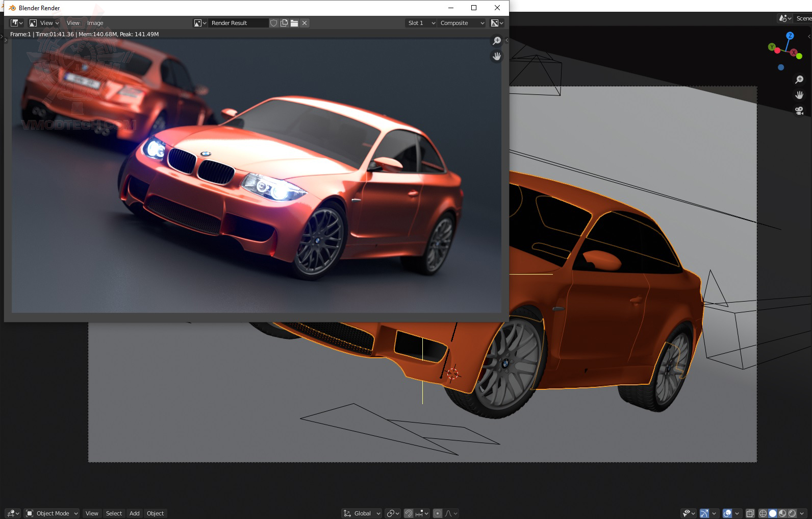Click the zoom magnifier in the 3D viewport

(x=799, y=80)
